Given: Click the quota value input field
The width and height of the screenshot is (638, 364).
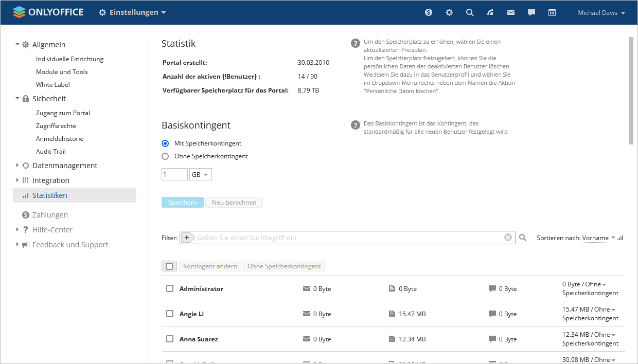Looking at the screenshot, I should pyautogui.click(x=174, y=175).
